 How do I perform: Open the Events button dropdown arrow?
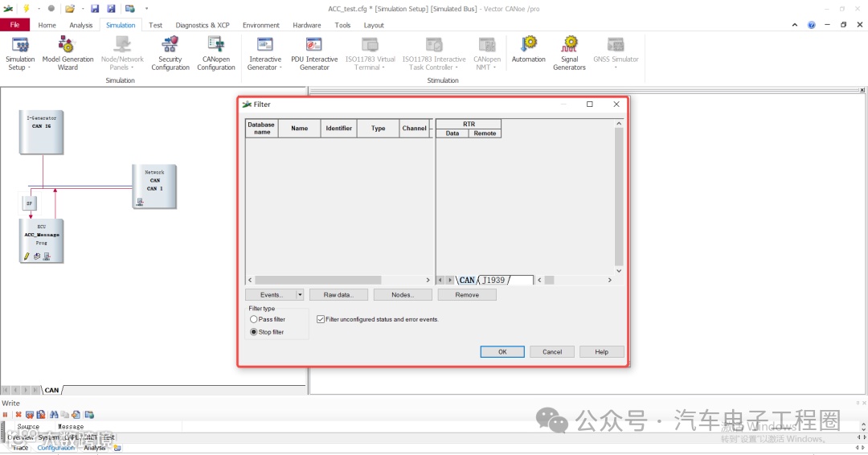click(x=300, y=295)
